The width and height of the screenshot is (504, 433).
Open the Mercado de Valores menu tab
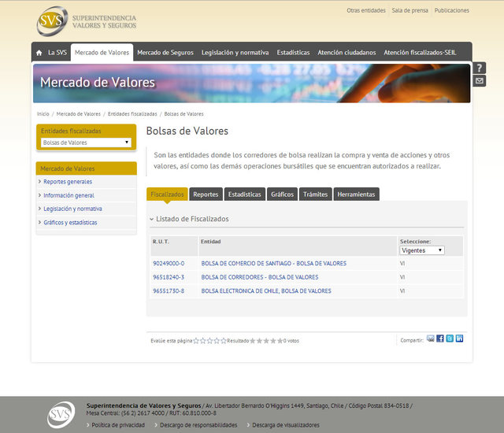click(102, 53)
